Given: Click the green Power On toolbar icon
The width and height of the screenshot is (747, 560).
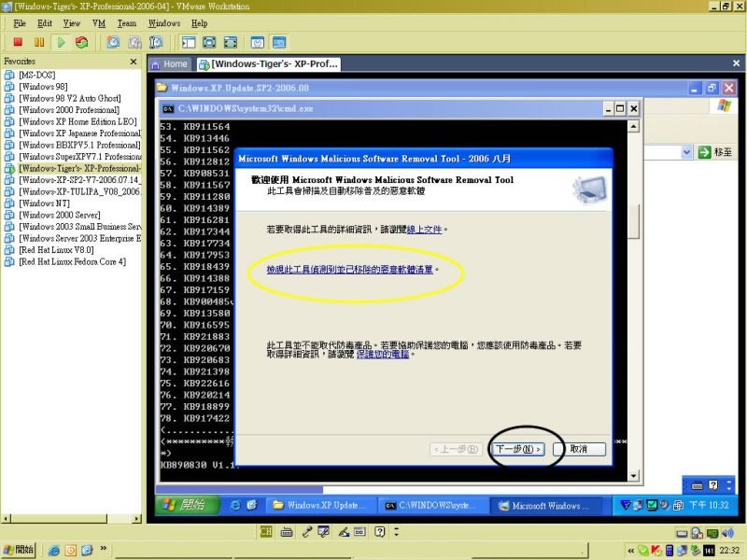Looking at the screenshot, I should pyautogui.click(x=61, y=42).
